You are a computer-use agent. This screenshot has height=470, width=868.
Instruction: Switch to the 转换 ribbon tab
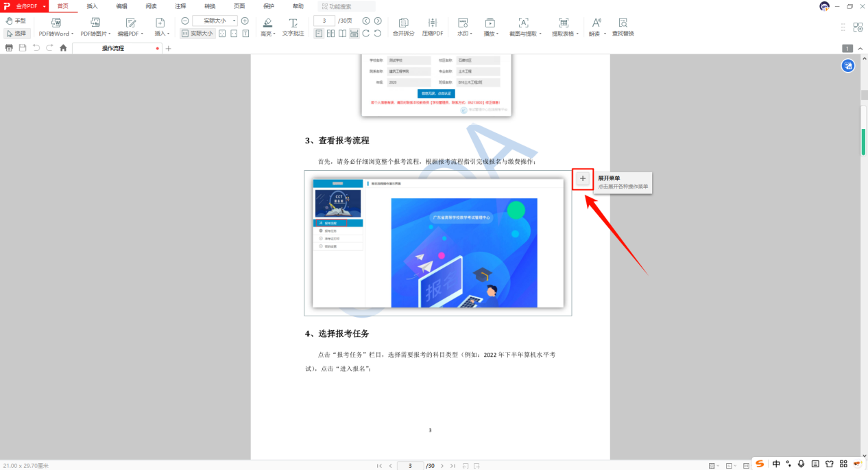coord(209,5)
